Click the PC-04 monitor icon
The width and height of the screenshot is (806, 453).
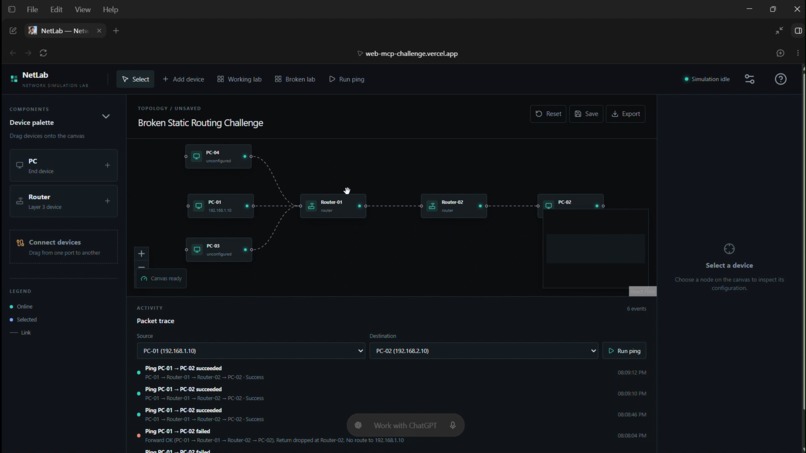[x=196, y=156]
